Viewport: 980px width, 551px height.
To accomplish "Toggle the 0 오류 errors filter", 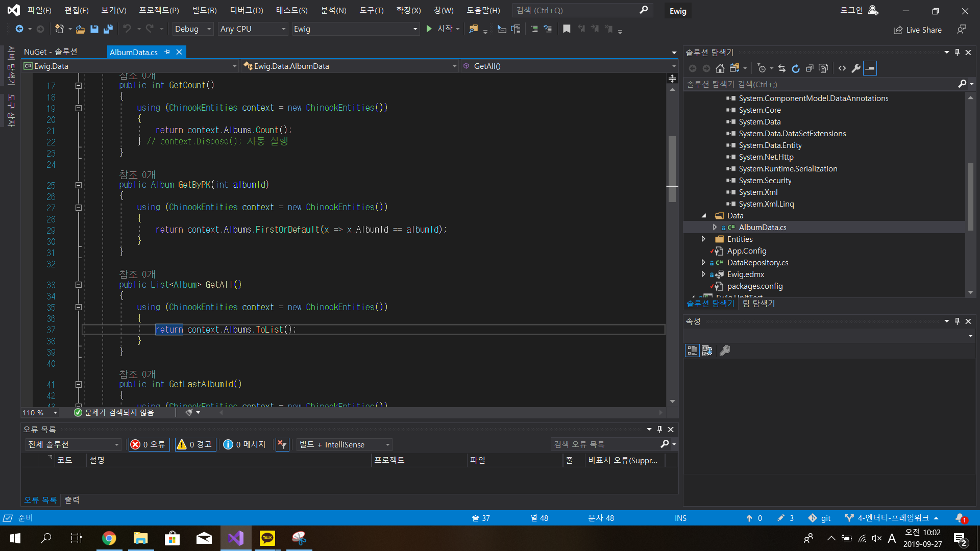I will [149, 444].
